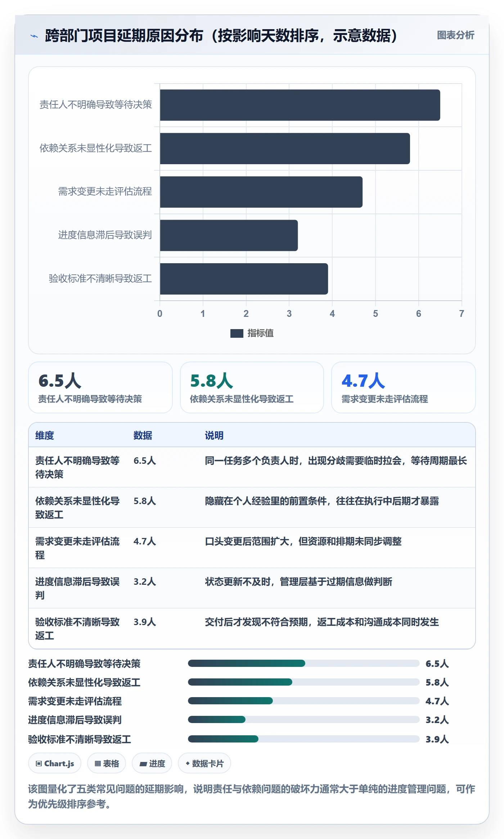Click the 依赖关系未显性化导致返工 chart bar

pyautogui.click(x=285, y=148)
